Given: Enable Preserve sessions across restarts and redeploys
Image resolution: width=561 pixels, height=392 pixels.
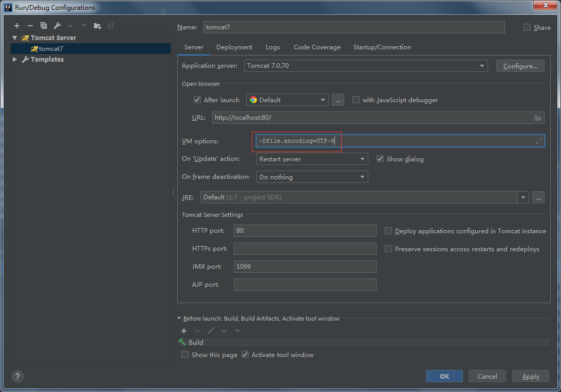Looking at the screenshot, I should (388, 249).
